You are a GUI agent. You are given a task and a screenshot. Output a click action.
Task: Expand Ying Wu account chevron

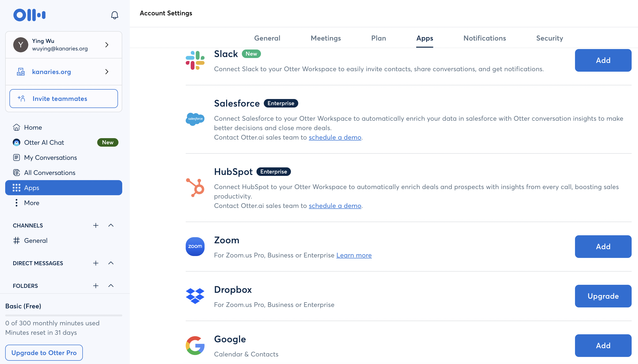[107, 45]
